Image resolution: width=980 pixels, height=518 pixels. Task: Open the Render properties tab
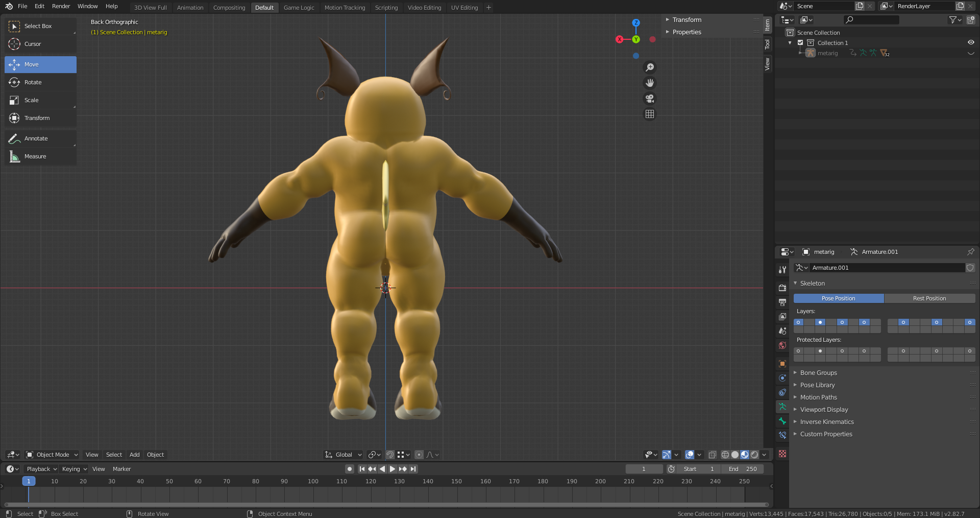click(x=782, y=288)
